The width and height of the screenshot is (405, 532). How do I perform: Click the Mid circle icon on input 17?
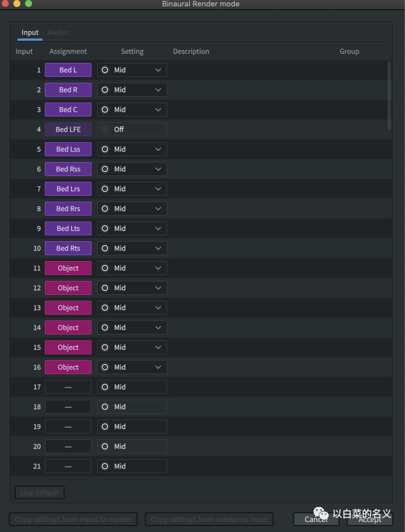(105, 387)
